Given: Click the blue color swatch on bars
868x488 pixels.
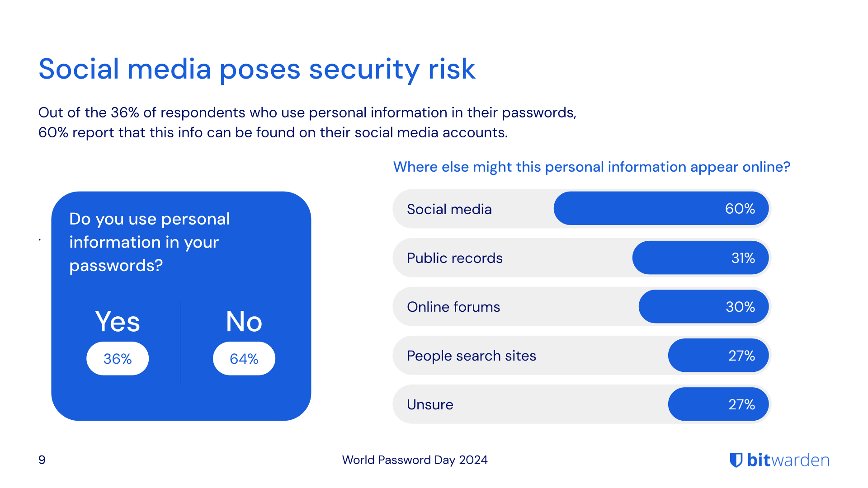Looking at the screenshot, I should click(656, 208).
